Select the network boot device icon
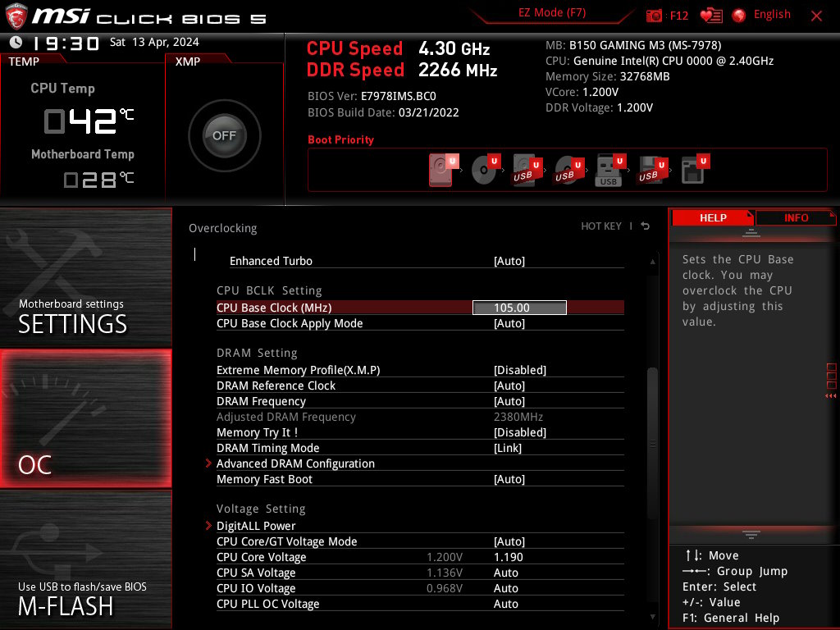Image resolution: width=840 pixels, height=630 pixels. coord(695,169)
